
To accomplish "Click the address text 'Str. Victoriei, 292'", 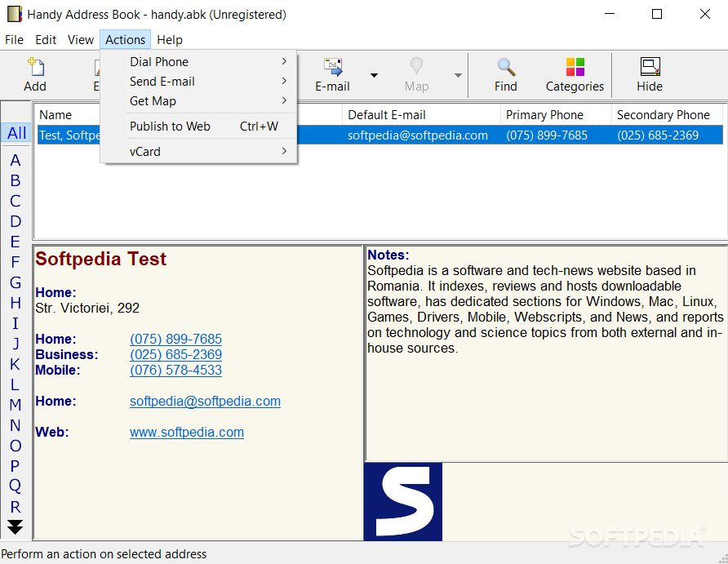I will pyautogui.click(x=87, y=309).
